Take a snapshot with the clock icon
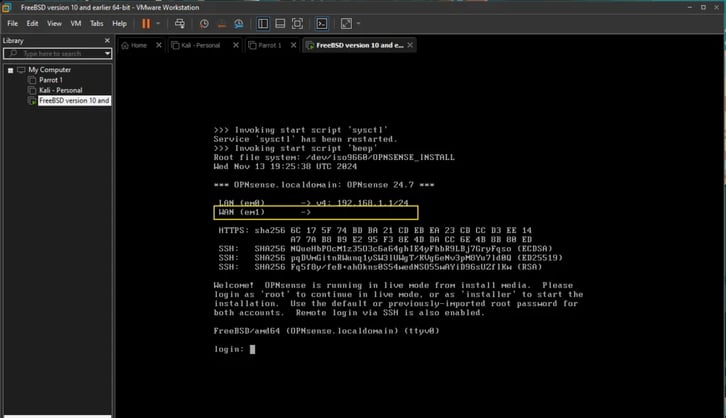Screen dimensions: 726x418 pyautogui.click(x=204, y=24)
